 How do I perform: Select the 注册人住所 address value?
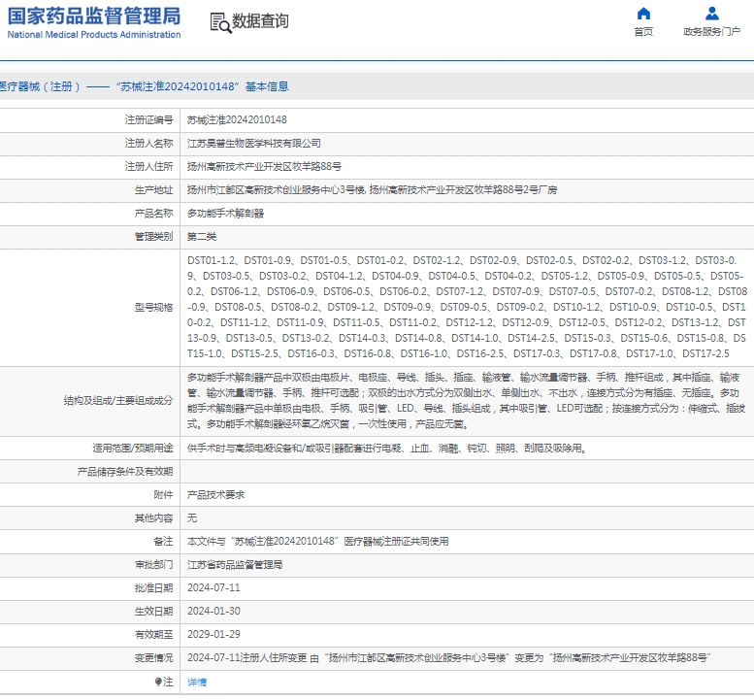[264, 166]
